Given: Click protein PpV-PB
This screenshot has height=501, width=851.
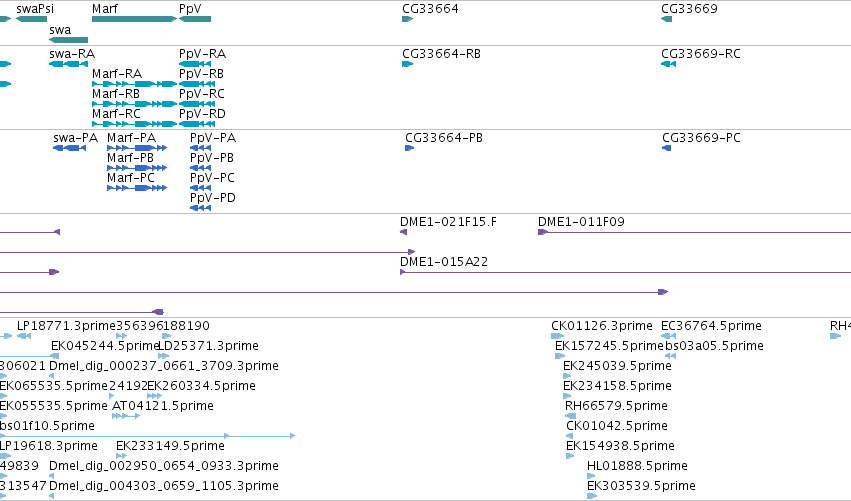Looking at the screenshot, I should [212, 158].
